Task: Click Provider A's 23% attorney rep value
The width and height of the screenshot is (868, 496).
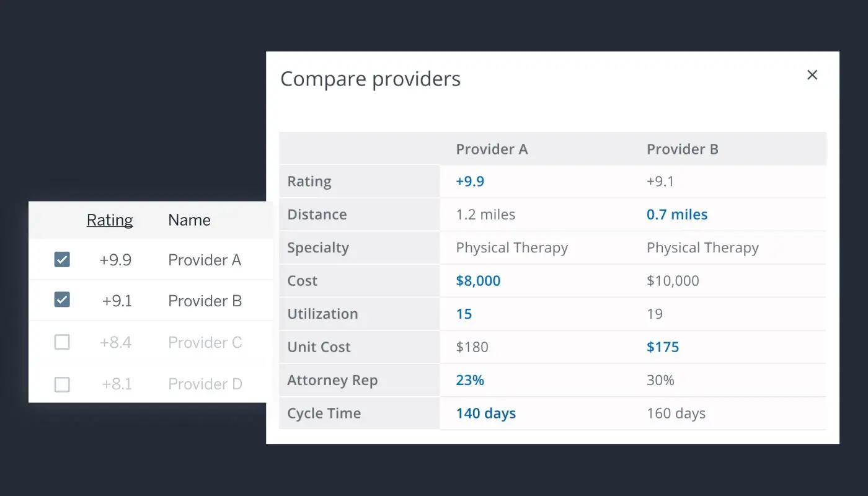Action: point(470,379)
